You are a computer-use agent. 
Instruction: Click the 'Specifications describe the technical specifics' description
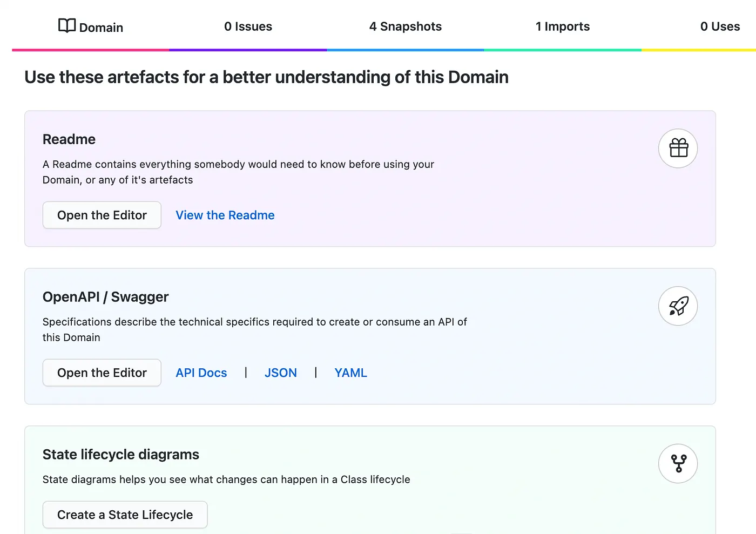255,329
